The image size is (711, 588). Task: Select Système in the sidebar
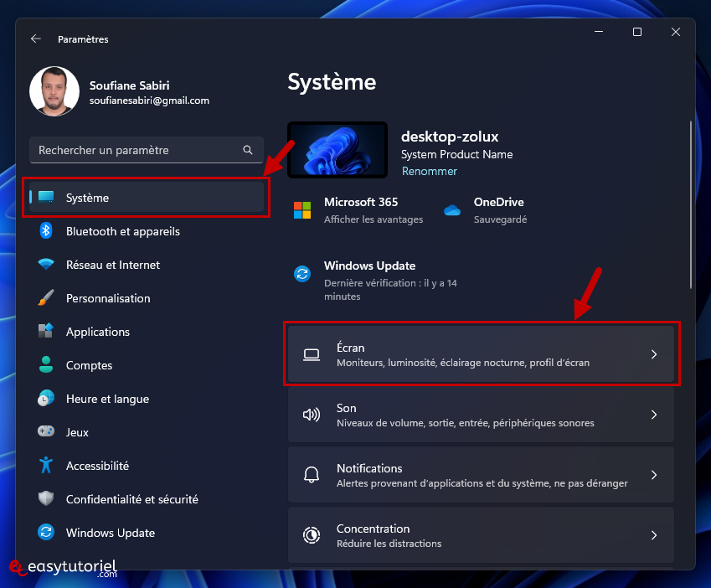147,197
